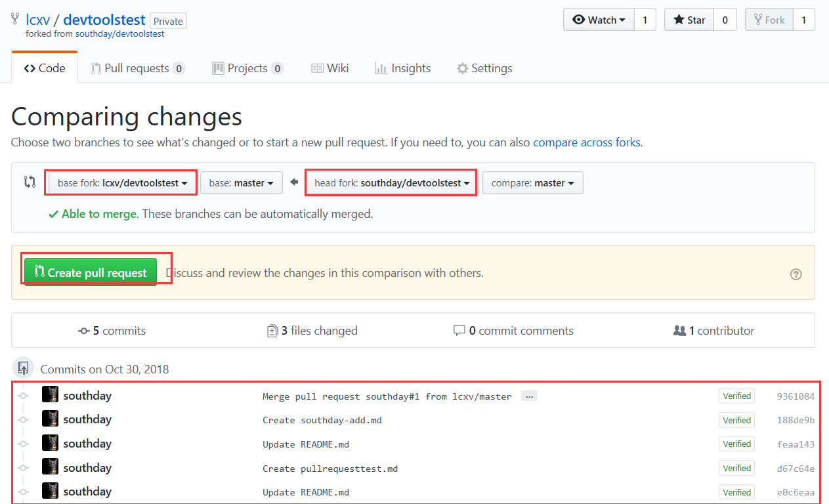Click the Comparing changes heading
829x504 pixels.
(127, 117)
